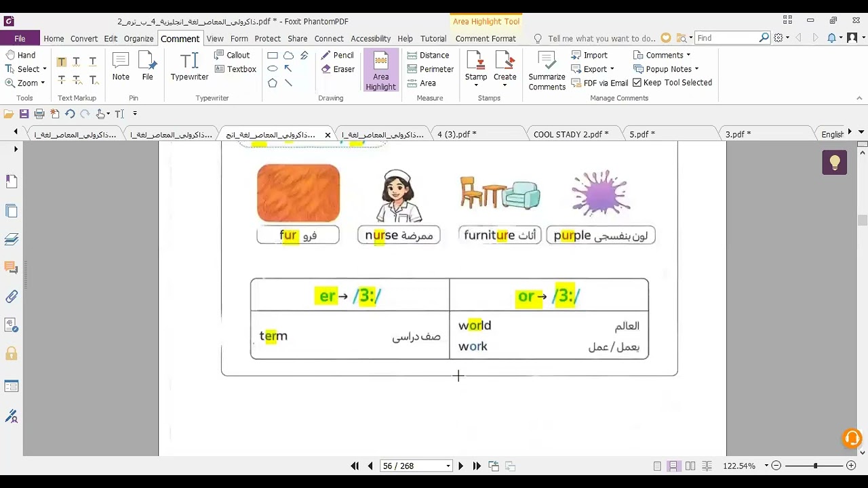This screenshot has width=868, height=488.
Task: Toggle the Strikeout text markup tool
Action: (x=62, y=80)
